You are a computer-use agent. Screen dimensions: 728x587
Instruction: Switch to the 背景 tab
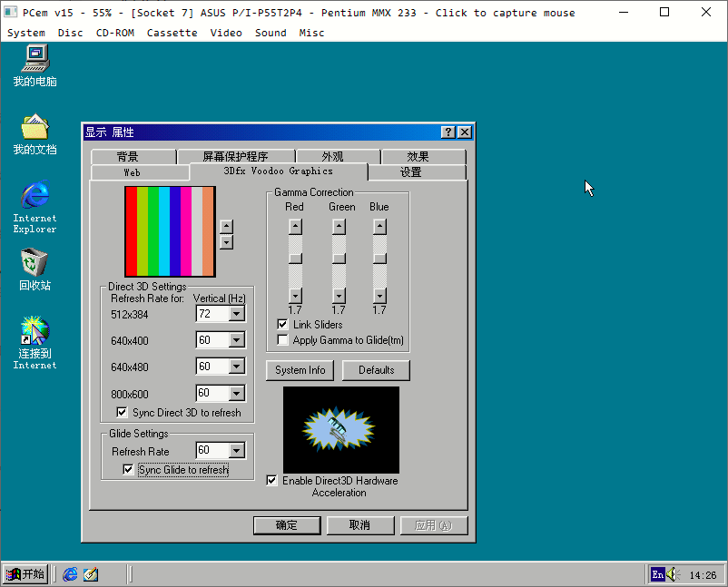pyautogui.click(x=133, y=156)
